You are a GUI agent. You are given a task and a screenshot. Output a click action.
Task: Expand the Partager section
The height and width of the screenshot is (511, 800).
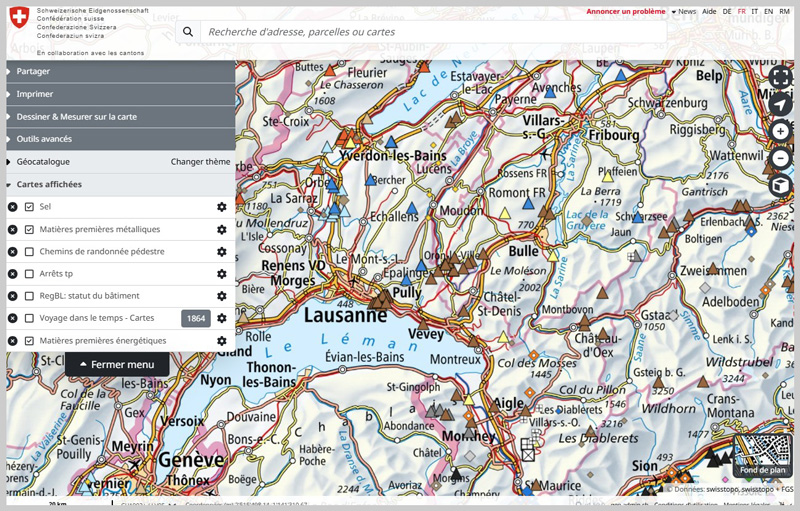(x=33, y=71)
